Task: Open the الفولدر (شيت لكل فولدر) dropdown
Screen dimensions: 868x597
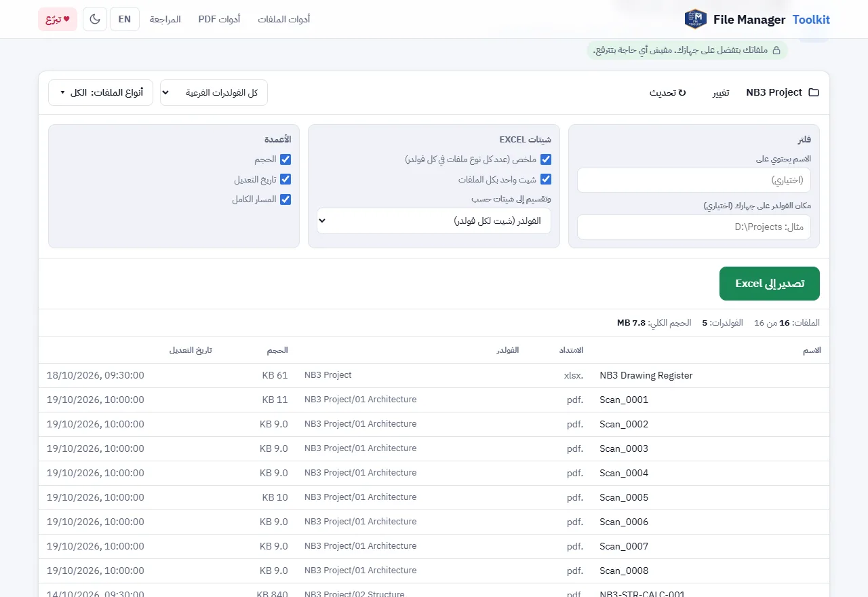Action: 434,220
